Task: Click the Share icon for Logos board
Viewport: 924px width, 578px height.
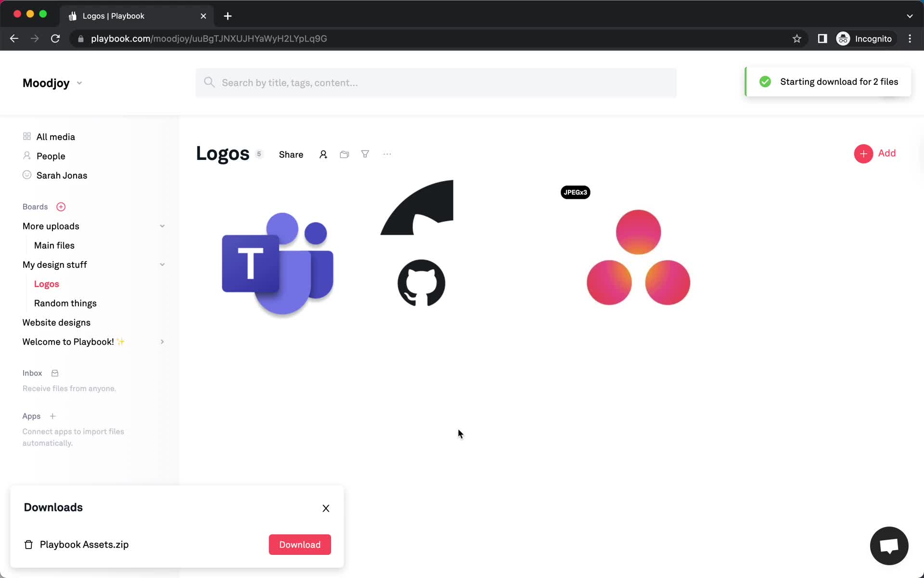Action: [x=291, y=154]
